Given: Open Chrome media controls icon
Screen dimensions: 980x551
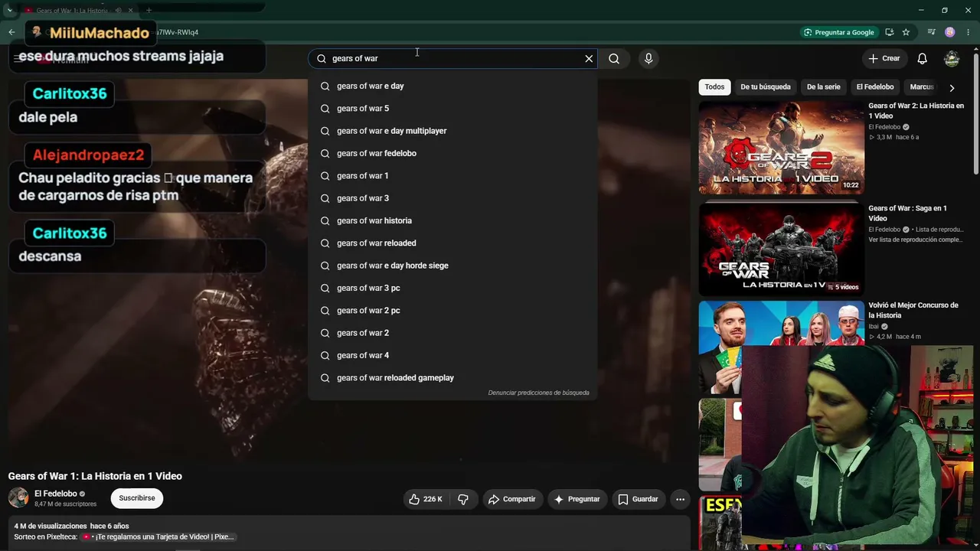Looking at the screenshot, I should 931,32.
